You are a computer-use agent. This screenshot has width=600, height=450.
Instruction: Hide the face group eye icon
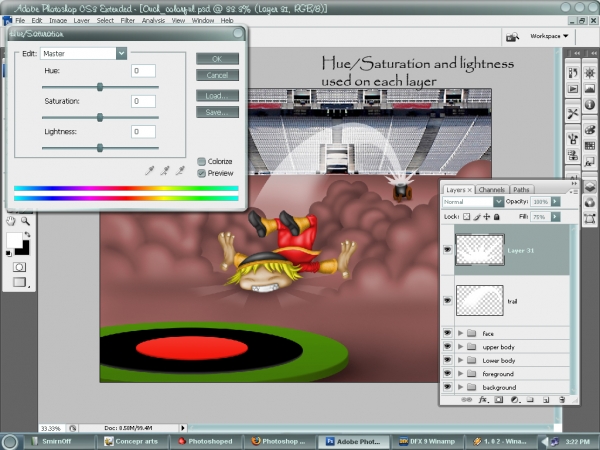click(x=447, y=333)
